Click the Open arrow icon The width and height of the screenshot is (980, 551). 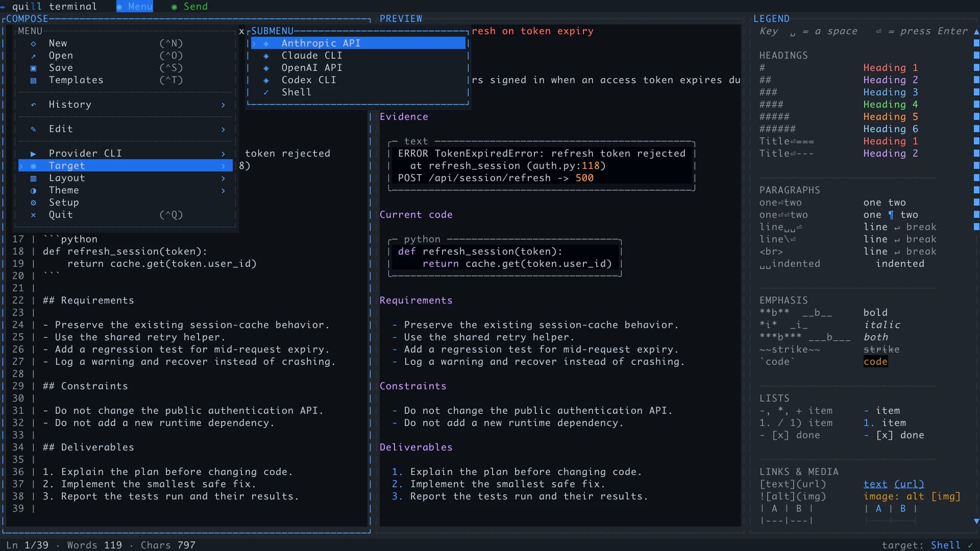(x=33, y=56)
